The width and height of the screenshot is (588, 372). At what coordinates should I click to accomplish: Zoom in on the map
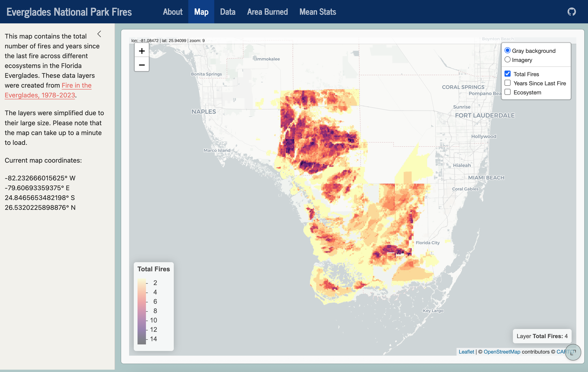coord(142,51)
